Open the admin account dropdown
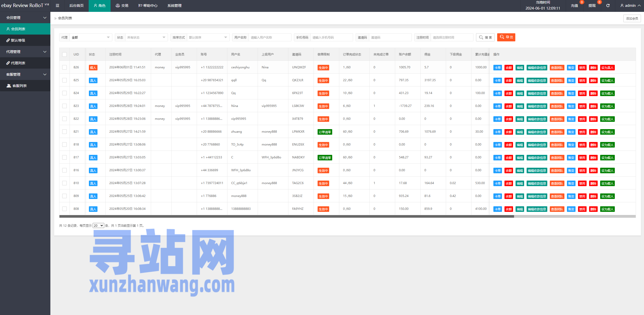Screen dimensions: 644x315 630,6
